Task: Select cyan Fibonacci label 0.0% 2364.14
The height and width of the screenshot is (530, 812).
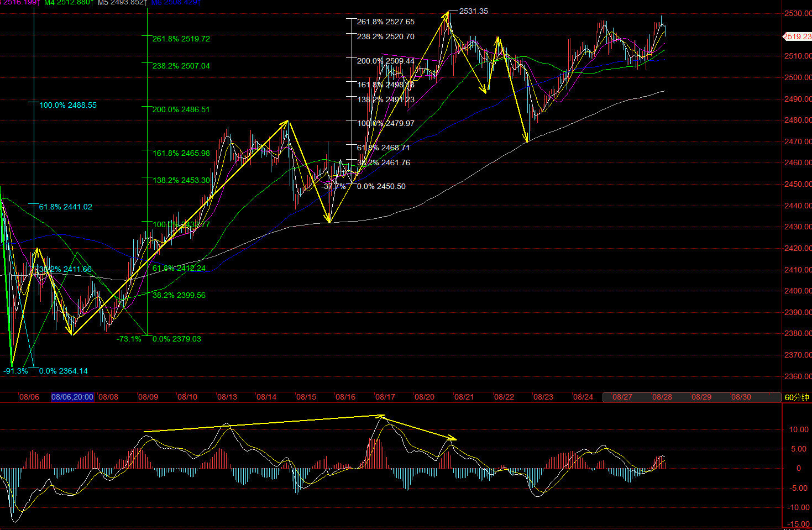Action: pos(64,371)
